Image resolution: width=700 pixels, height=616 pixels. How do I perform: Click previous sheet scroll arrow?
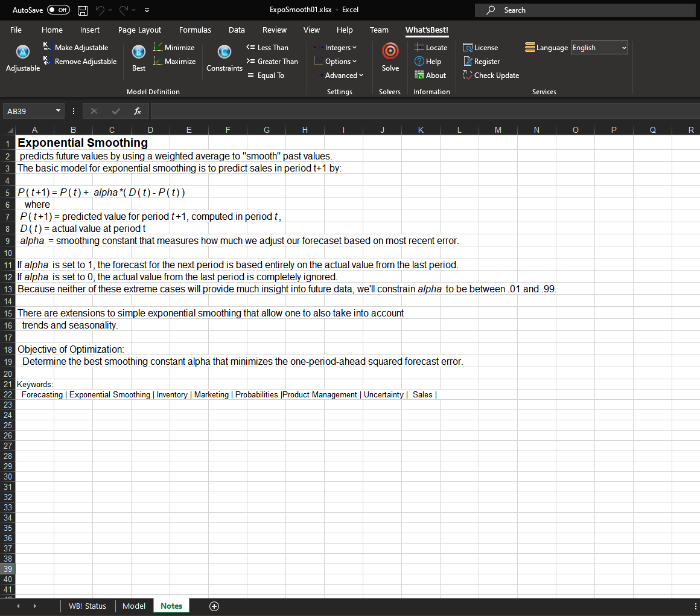(18, 606)
